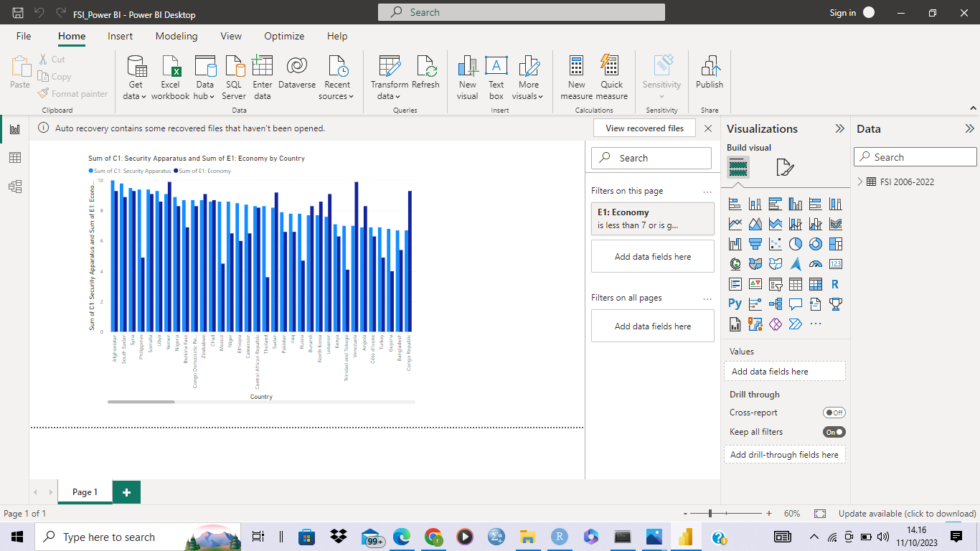This screenshot has height=551, width=980.
Task: Select the pie chart visualization icon
Action: point(795,244)
